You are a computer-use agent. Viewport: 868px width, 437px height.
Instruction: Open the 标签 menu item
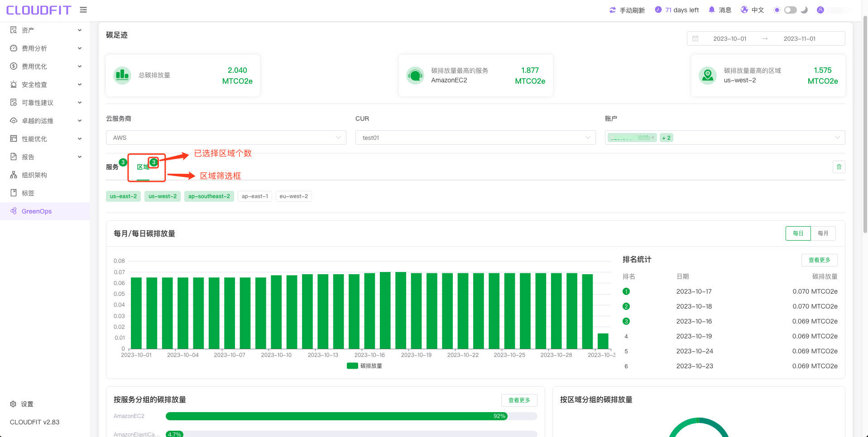tap(45, 193)
